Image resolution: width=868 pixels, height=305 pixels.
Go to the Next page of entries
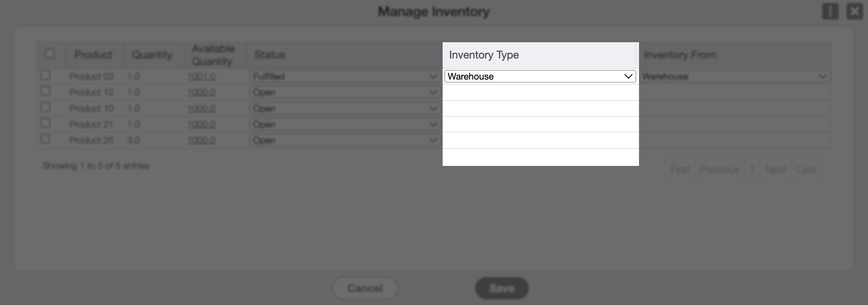tap(775, 170)
